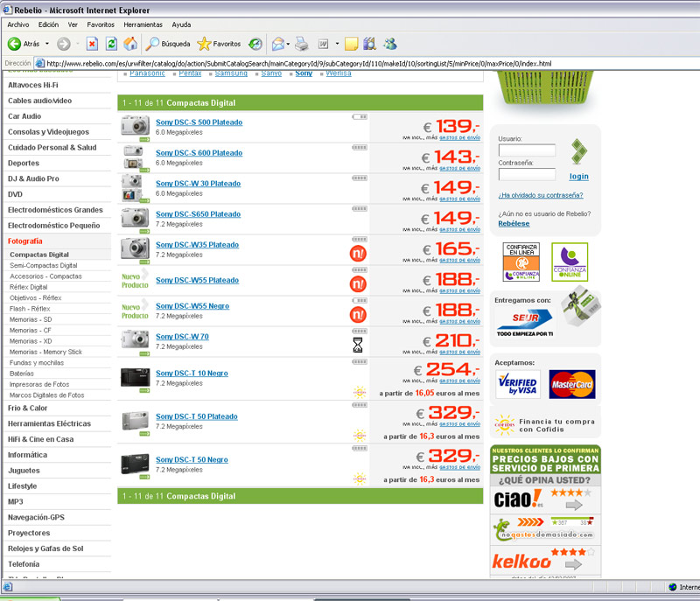Click Confianza en Línea badge icon
The image size is (700, 601).
521,262
